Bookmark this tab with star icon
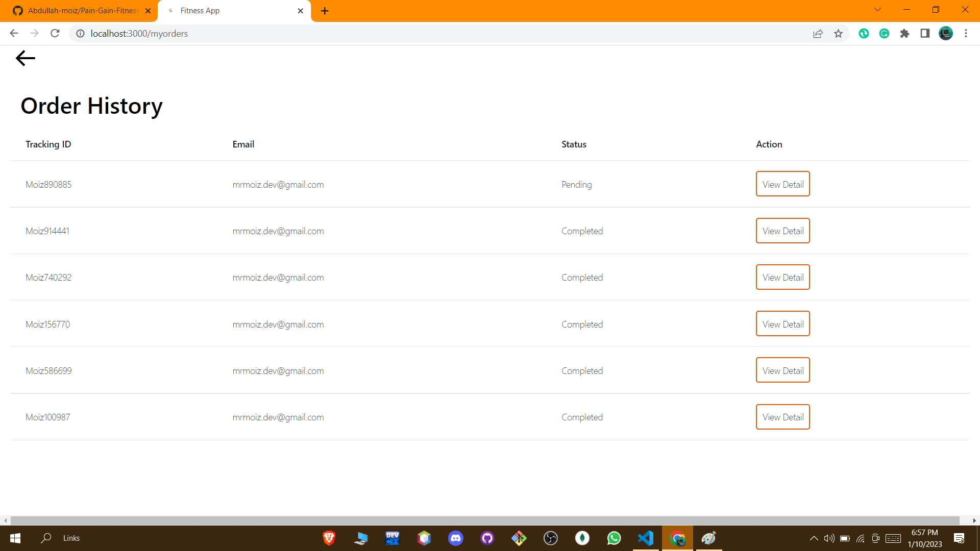Screen dimensions: 980x551 pos(838,33)
